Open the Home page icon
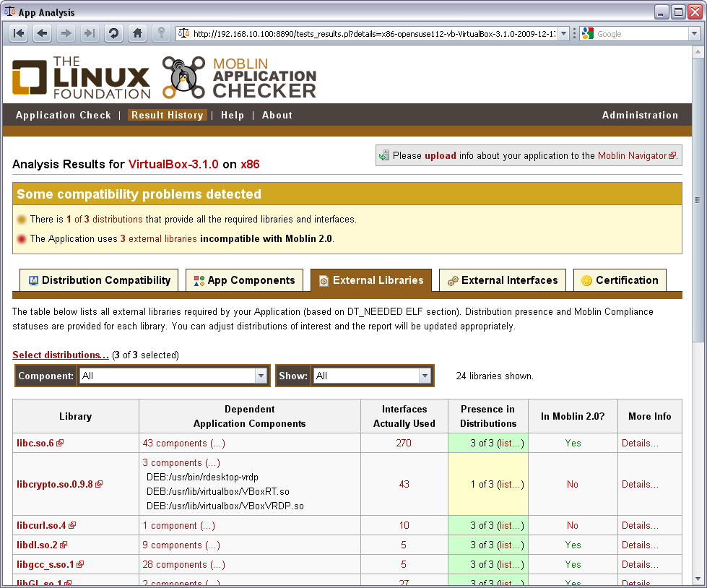 click(137, 33)
